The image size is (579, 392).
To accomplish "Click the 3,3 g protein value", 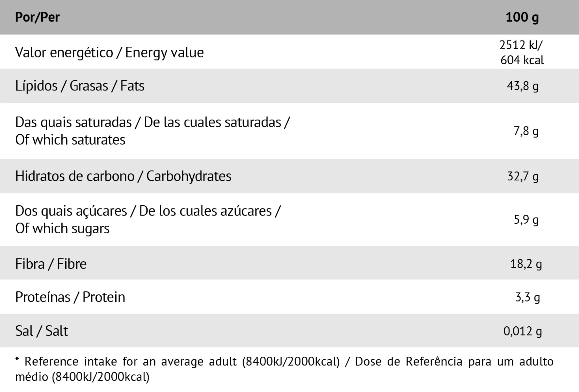I will click(527, 297).
